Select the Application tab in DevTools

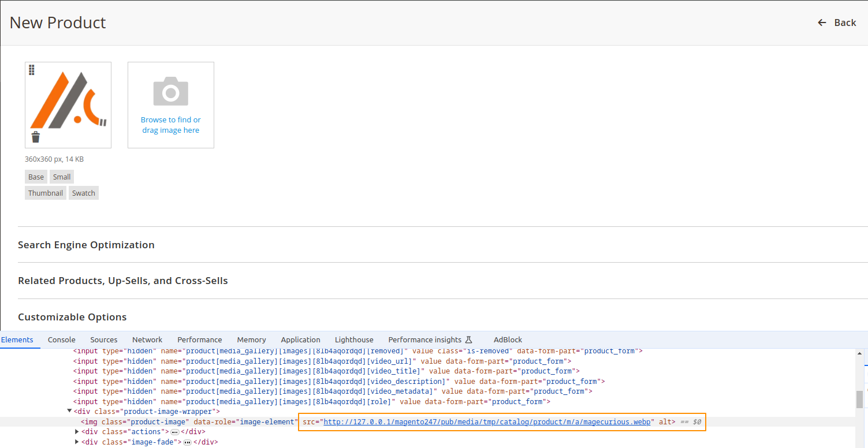(x=300, y=339)
